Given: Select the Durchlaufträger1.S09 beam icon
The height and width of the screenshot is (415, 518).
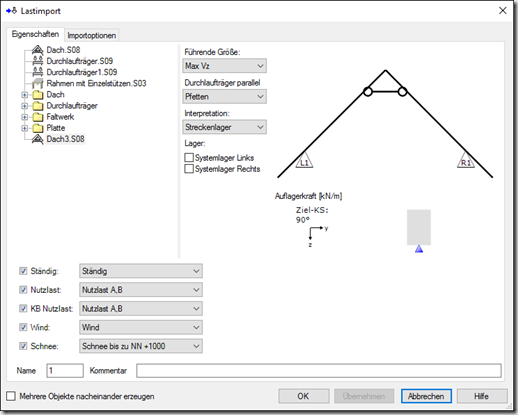Looking at the screenshot, I should [x=38, y=72].
